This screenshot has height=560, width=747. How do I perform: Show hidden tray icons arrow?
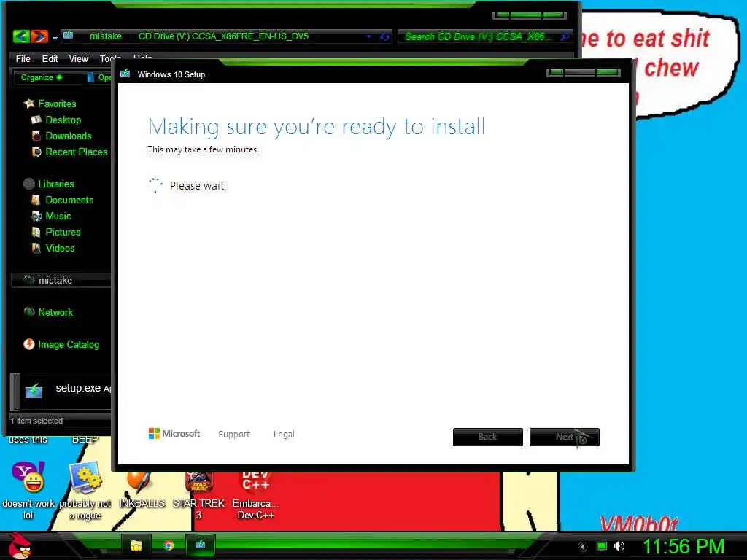coord(583,547)
